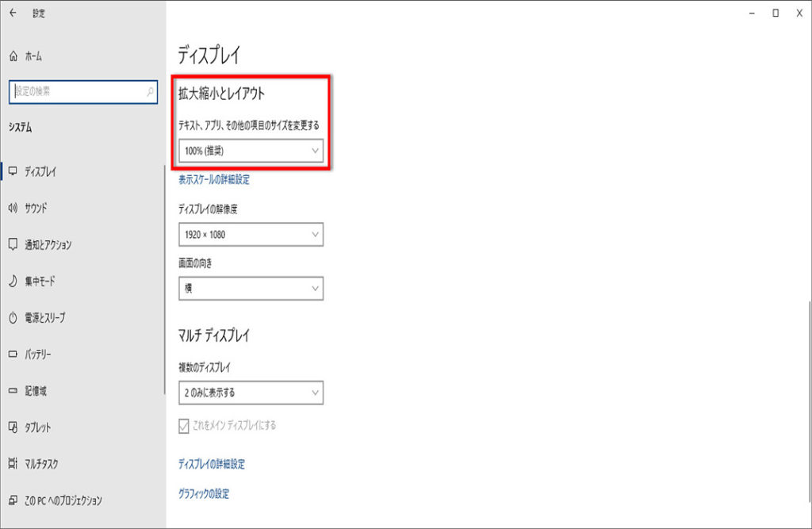Expand the 100% (推奨) scale dropdown
The width and height of the screenshot is (812, 529).
pyautogui.click(x=251, y=150)
